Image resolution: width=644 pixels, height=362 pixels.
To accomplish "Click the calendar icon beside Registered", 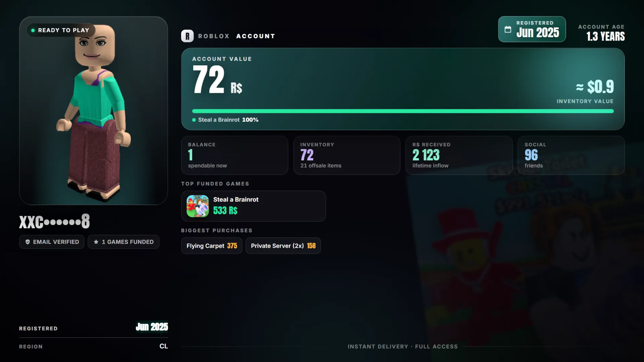I will pyautogui.click(x=508, y=29).
